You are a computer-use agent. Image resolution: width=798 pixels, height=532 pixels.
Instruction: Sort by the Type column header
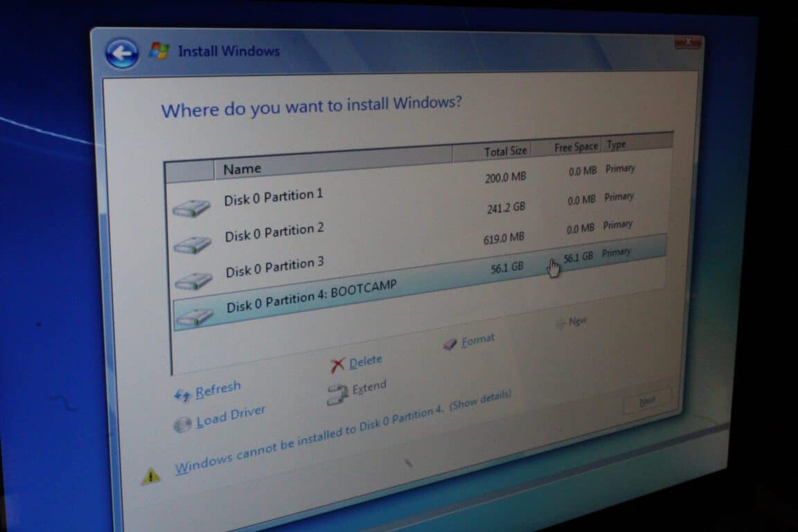tap(638, 143)
